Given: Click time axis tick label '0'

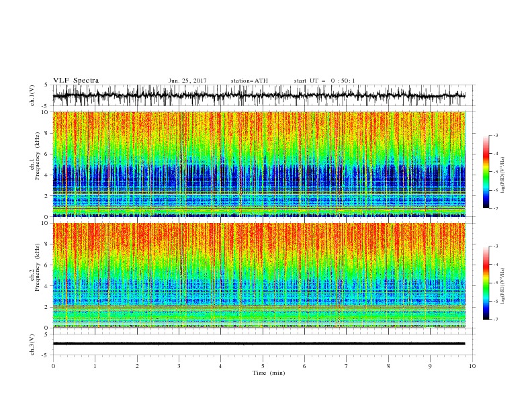Looking at the screenshot, I should pos(53,366).
